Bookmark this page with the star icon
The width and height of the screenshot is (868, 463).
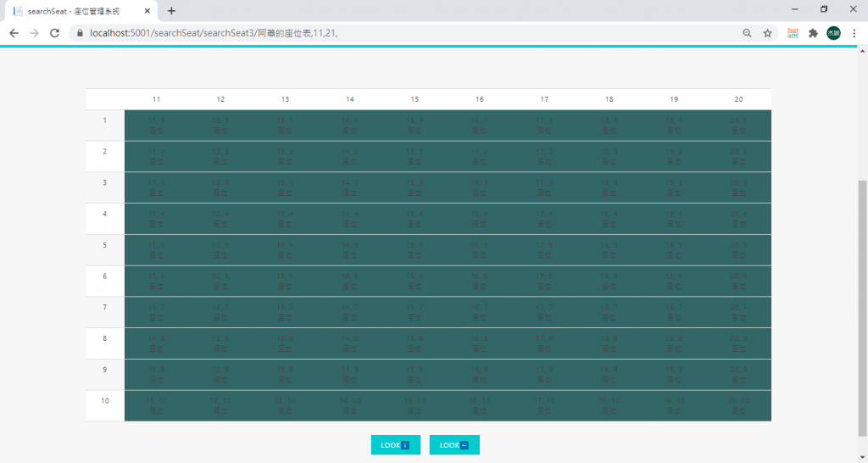tap(767, 33)
